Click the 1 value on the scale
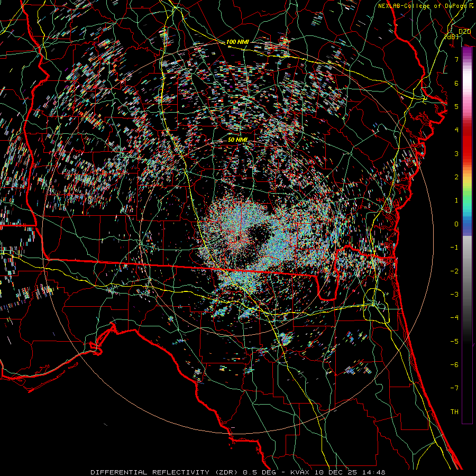 (456, 200)
